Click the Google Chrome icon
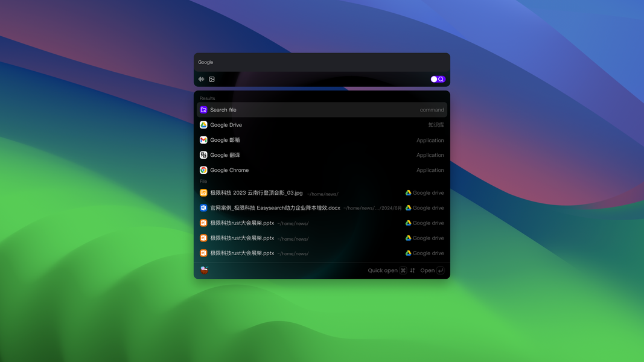The image size is (644, 362). point(203,170)
